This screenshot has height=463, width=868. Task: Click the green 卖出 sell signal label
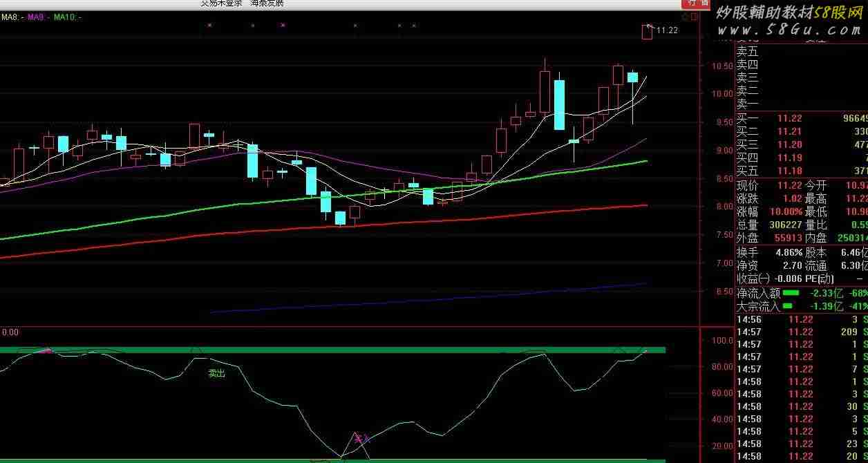pyautogui.click(x=217, y=373)
